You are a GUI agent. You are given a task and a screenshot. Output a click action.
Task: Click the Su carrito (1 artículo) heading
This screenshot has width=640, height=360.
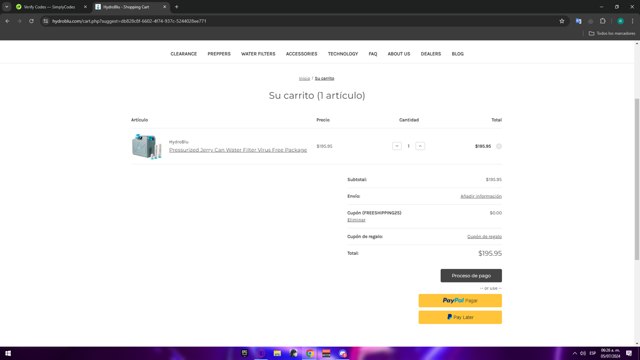(x=317, y=96)
